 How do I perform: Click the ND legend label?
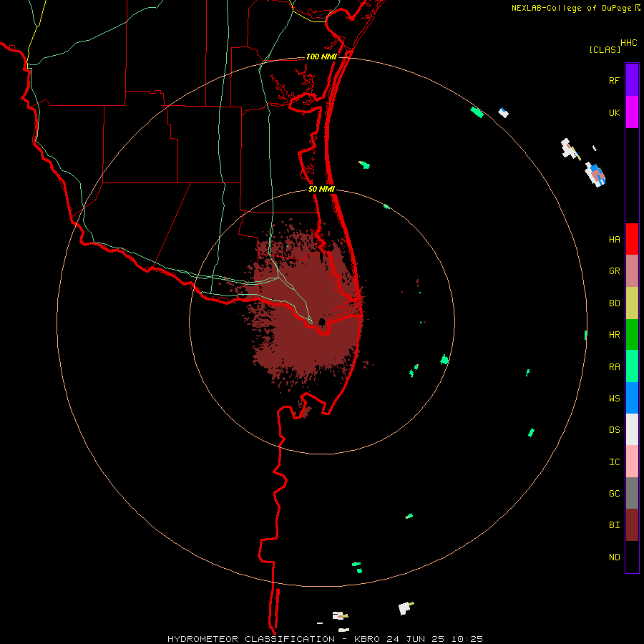tap(614, 557)
